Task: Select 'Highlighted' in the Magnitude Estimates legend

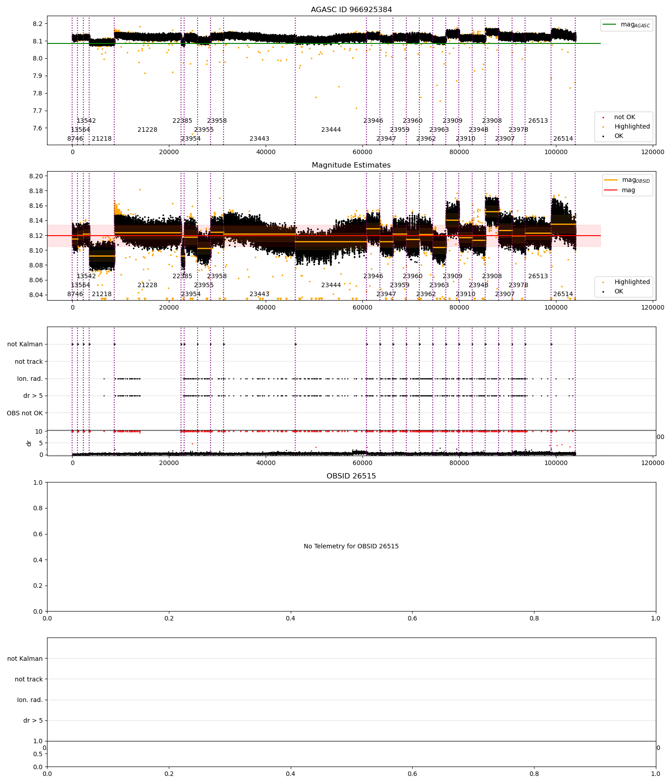Action: coord(626,282)
